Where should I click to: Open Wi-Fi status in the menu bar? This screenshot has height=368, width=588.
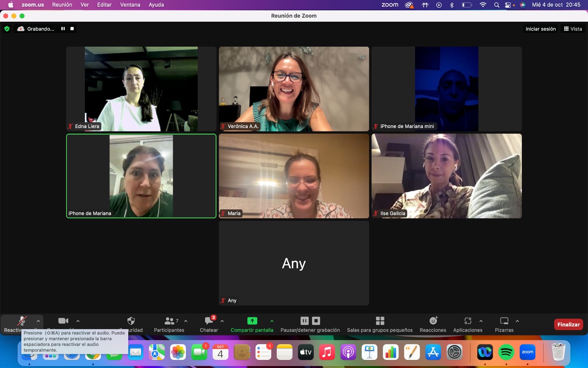[x=483, y=5]
